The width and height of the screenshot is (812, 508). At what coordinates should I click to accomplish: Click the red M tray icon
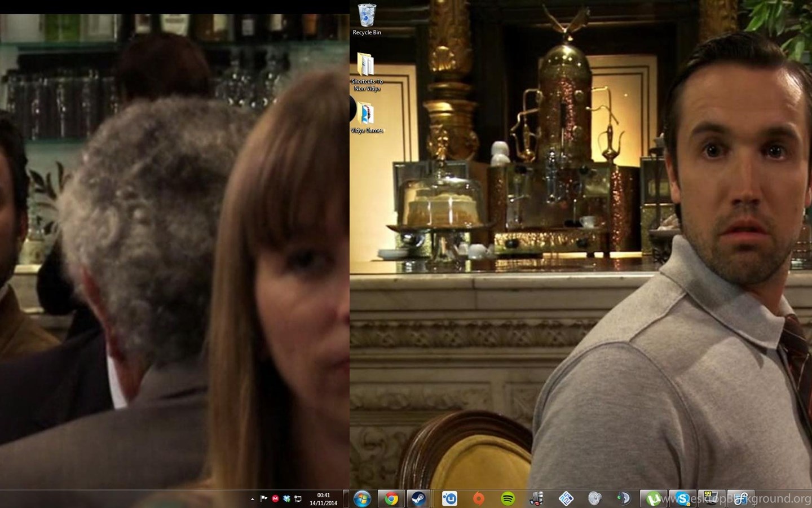[x=275, y=499]
